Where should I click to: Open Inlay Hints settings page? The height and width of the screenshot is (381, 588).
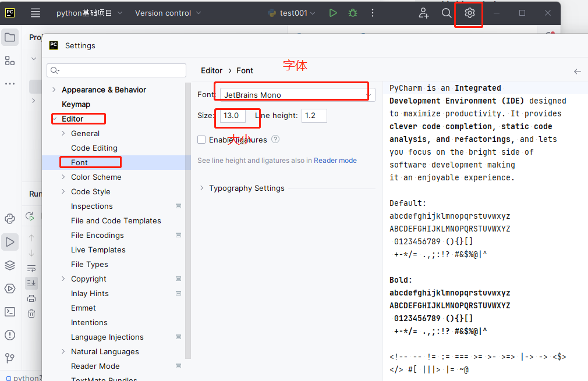[90, 293]
